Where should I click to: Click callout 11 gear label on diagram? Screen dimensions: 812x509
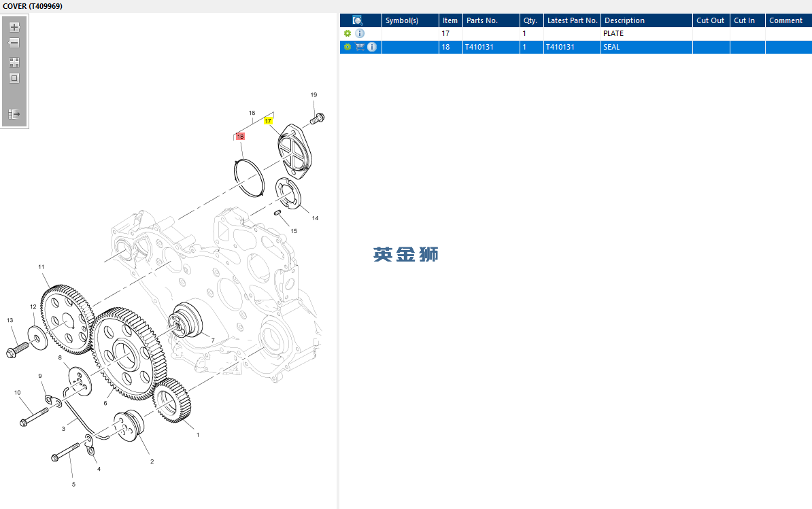(41, 267)
